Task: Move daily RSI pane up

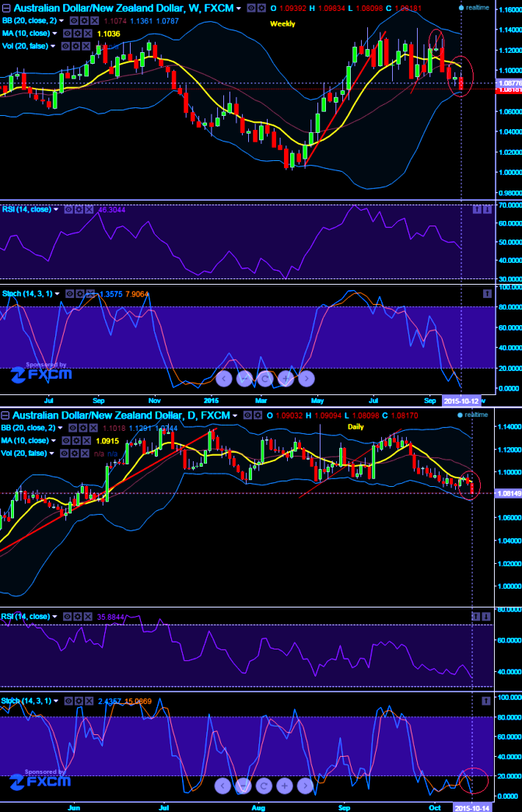Action: (x=477, y=617)
